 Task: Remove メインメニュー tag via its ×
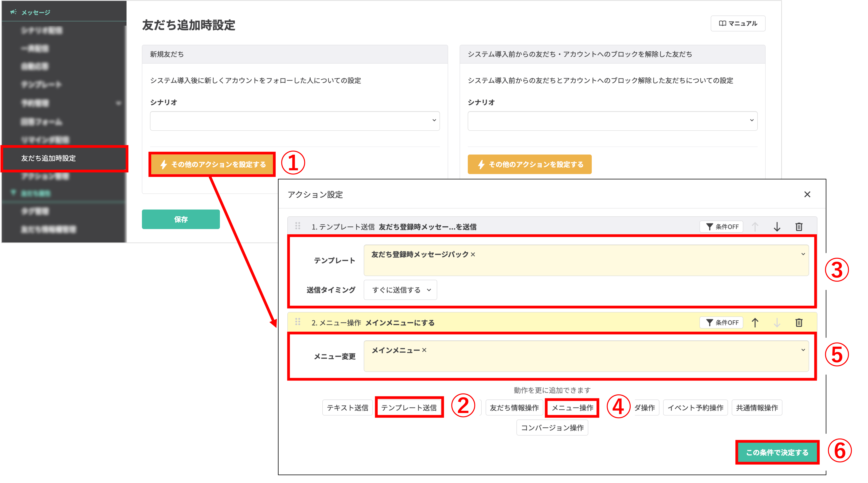click(x=424, y=350)
